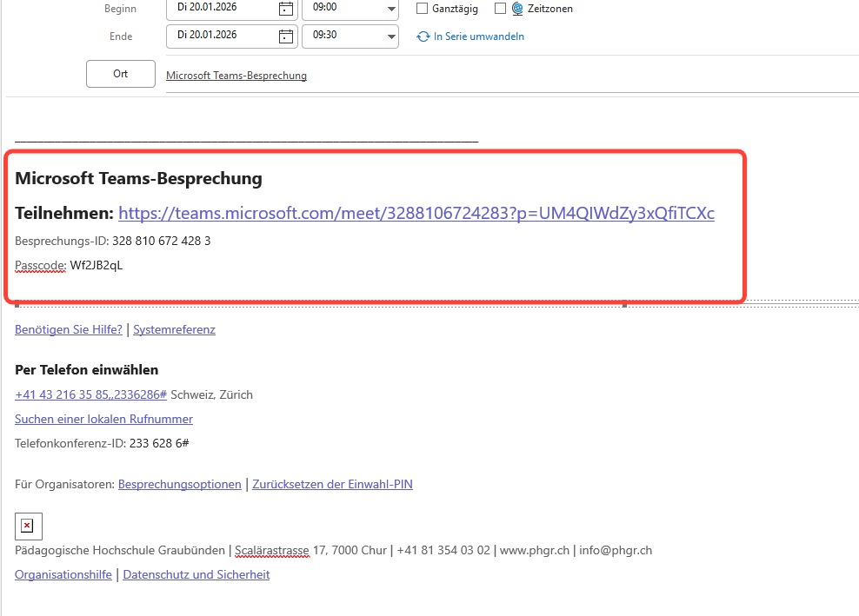Open Datenschutz und Sicherheit link
859x616 pixels.
tap(196, 574)
